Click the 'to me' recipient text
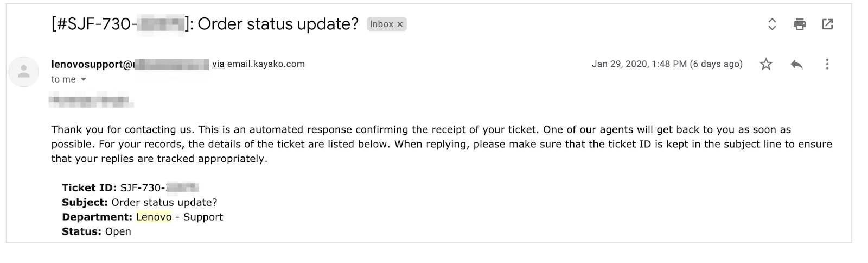Viewport: 868px width, 263px height. [x=63, y=79]
